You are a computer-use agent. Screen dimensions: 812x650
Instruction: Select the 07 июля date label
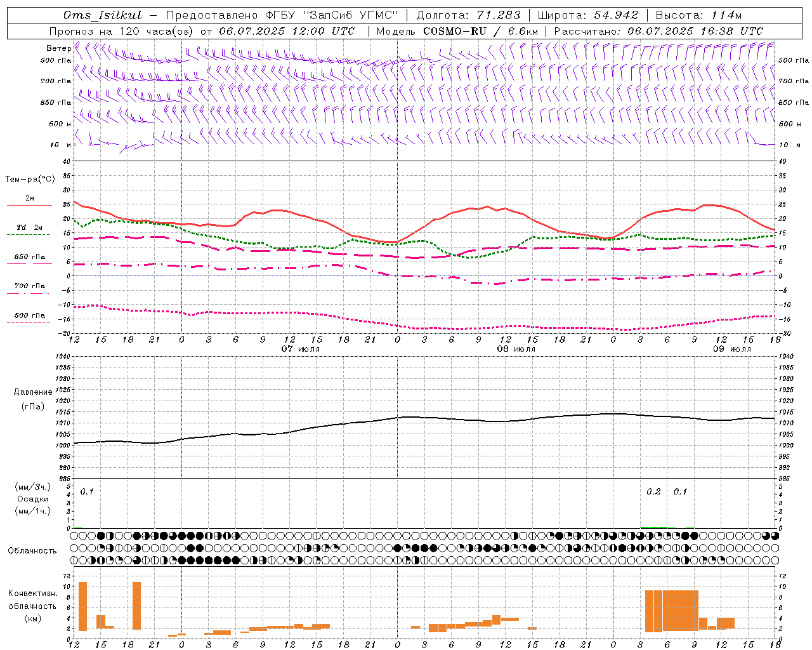pos(301,349)
